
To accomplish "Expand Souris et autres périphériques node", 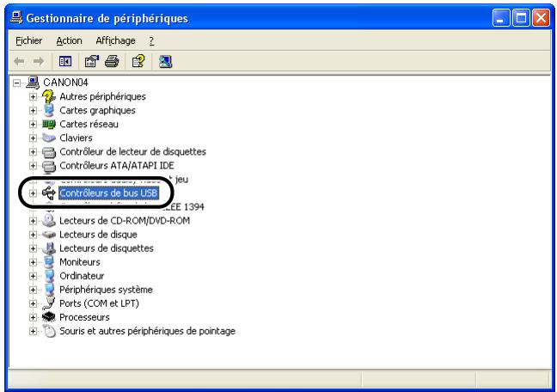I will coord(33,332).
